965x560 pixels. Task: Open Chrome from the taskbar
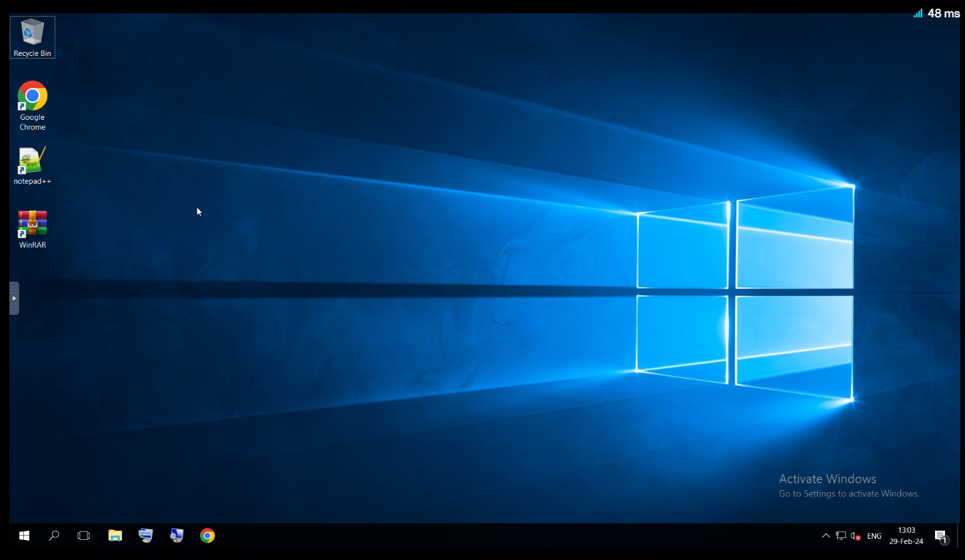click(207, 535)
